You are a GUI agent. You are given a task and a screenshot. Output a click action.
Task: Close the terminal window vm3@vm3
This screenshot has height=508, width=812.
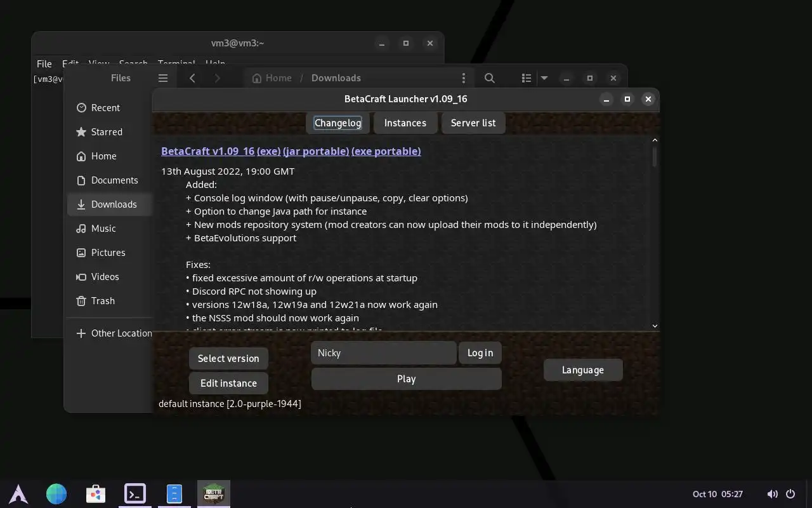[x=430, y=43]
